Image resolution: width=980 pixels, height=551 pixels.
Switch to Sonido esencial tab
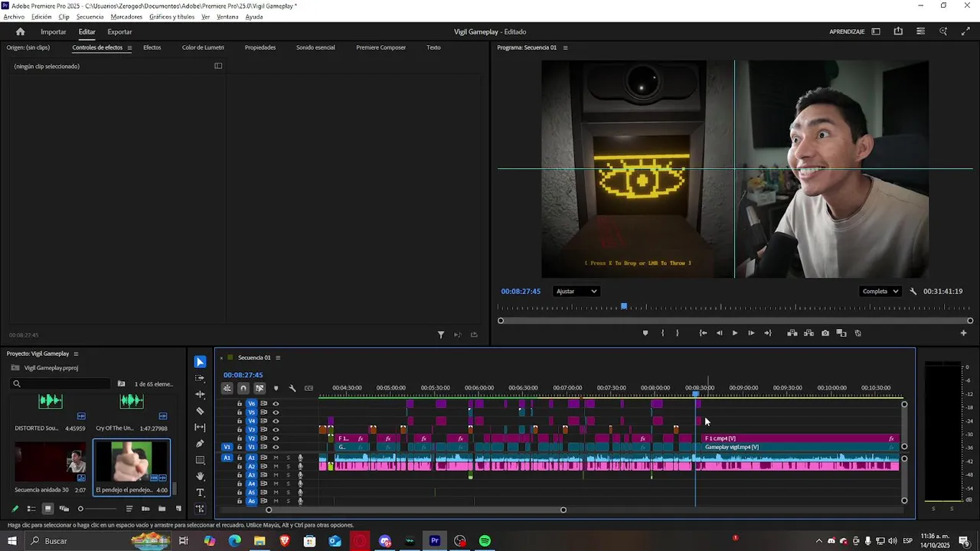tap(315, 47)
